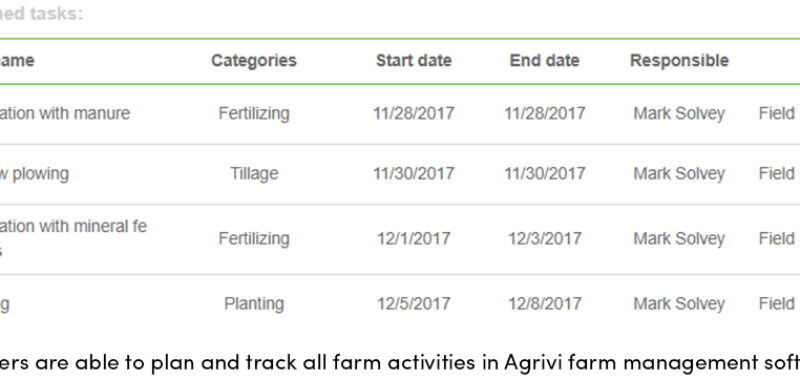The image size is (800, 380).
Task: Click the Categories column header
Action: [x=254, y=61]
